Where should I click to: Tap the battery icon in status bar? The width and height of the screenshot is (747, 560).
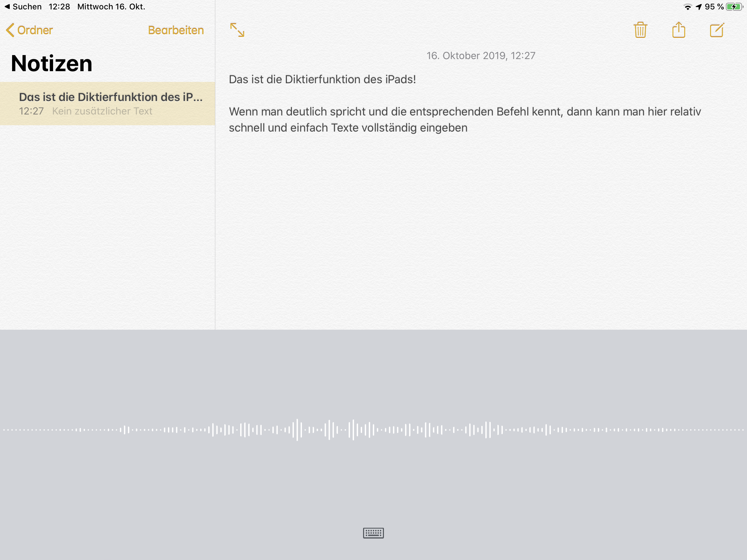pyautogui.click(x=734, y=7)
